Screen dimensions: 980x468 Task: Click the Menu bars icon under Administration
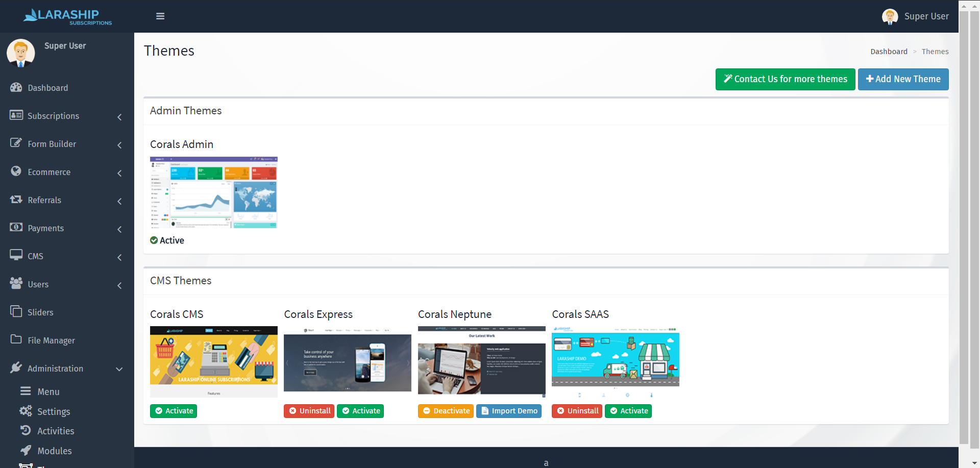pos(26,391)
